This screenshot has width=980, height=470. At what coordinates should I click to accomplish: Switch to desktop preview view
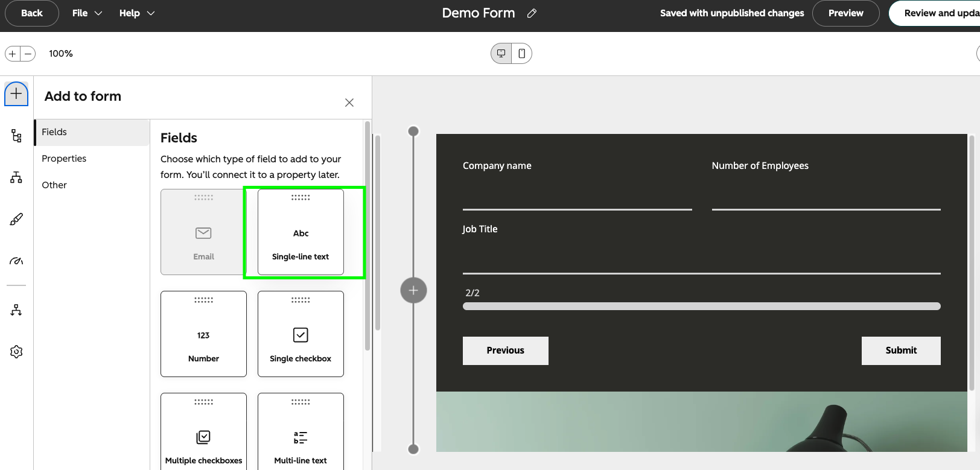[501, 54]
